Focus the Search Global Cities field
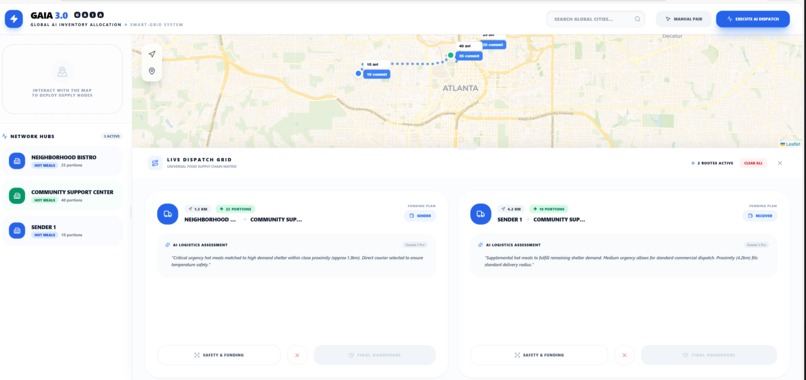Viewport: 806px width, 380px height. (595, 19)
